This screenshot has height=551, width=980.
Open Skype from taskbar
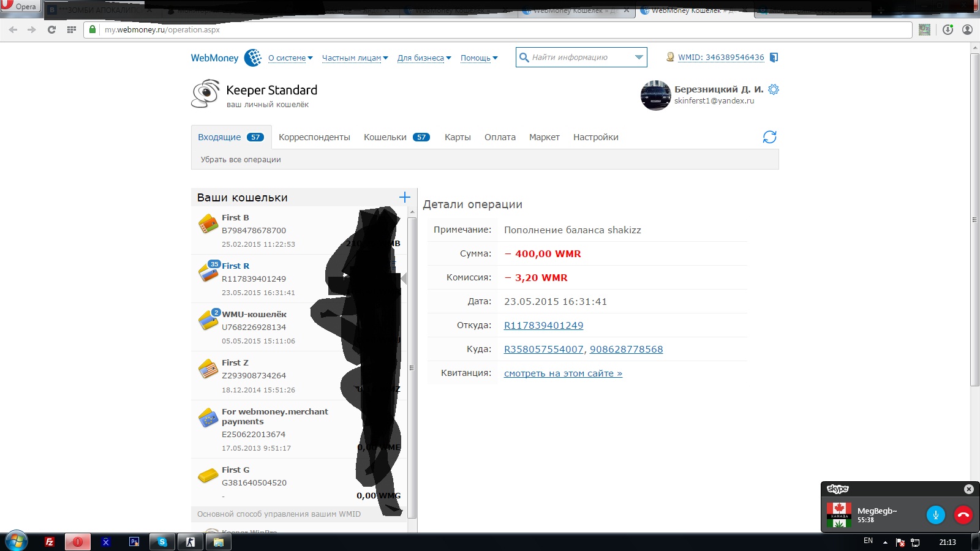[162, 542]
